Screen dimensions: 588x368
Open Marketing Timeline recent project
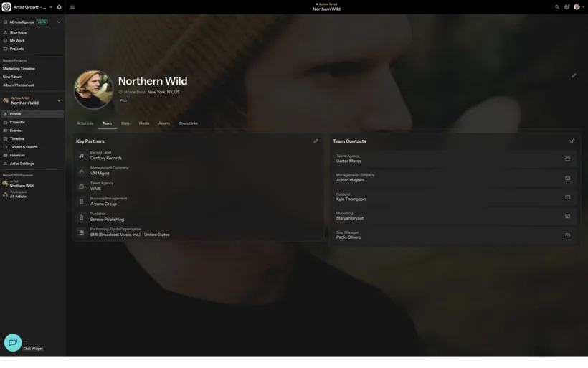click(19, 69)
